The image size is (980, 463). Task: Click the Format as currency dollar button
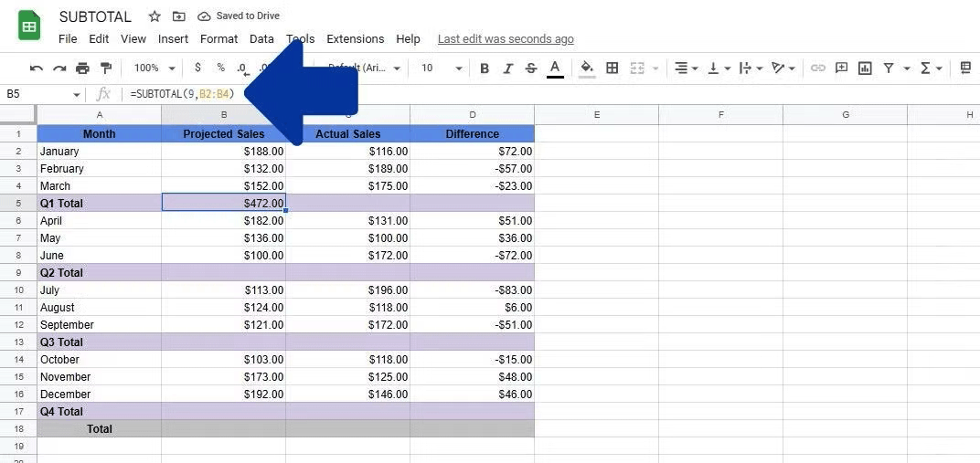(x=198, y=68)
